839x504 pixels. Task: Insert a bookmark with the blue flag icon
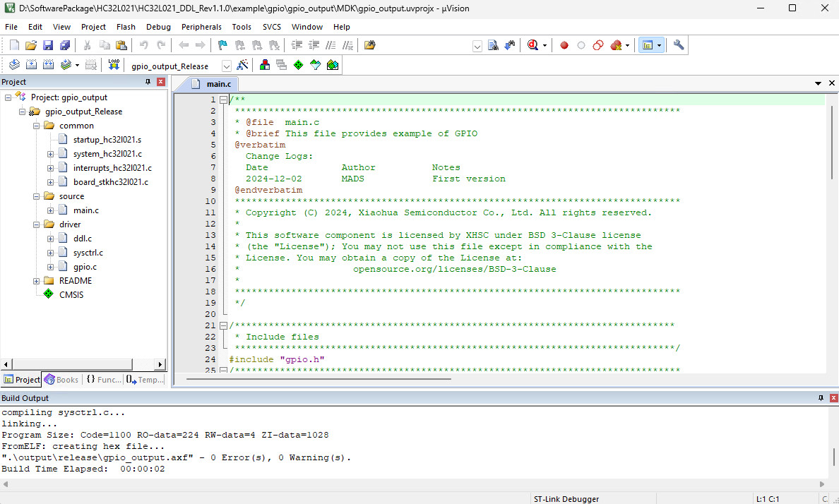222,45
